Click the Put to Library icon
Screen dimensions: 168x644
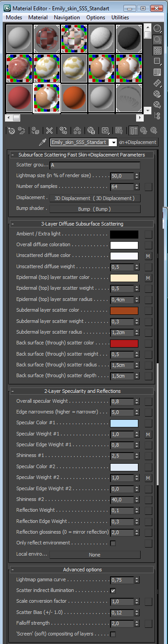click(91, 131)
